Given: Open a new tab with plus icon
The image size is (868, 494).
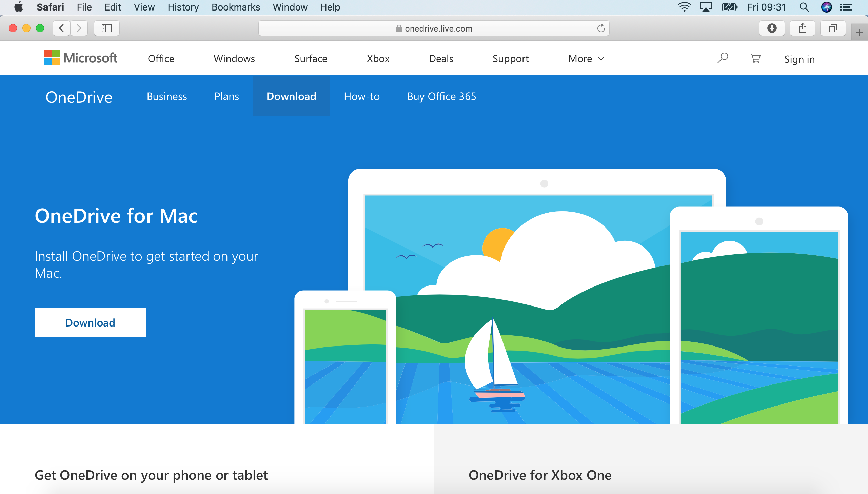Looking at the screenshot, I should (x=859, y=33).
